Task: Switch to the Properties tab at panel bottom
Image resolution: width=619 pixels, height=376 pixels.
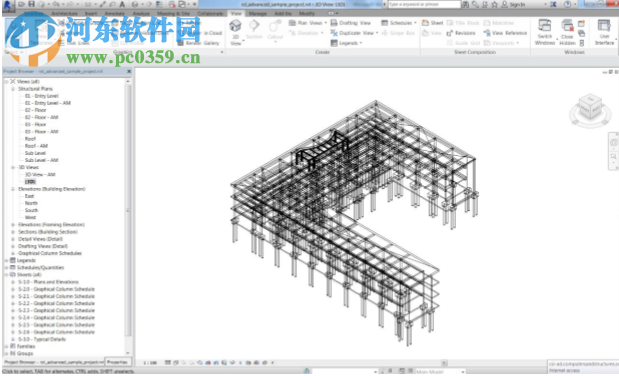Action: click(117, 362)
